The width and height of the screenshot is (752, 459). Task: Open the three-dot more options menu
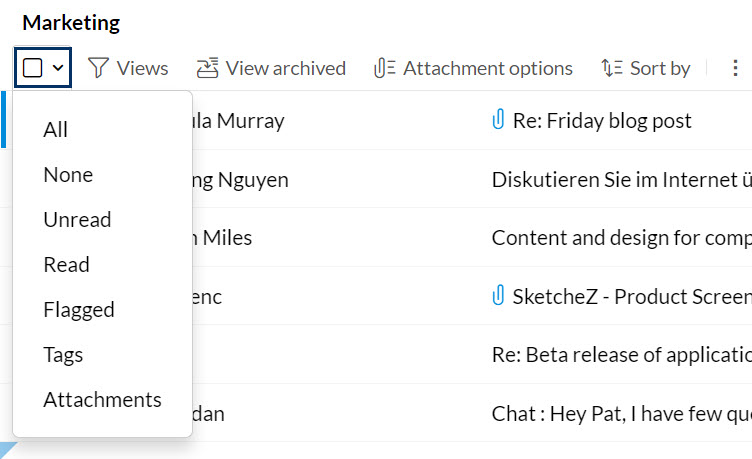tap(735, 68)
